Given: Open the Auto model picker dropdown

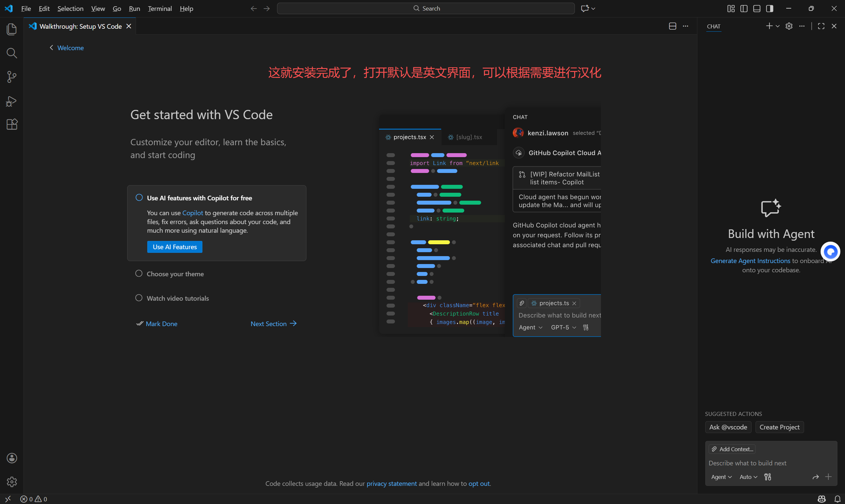Looking at the screenshot, I should (749, 477).
